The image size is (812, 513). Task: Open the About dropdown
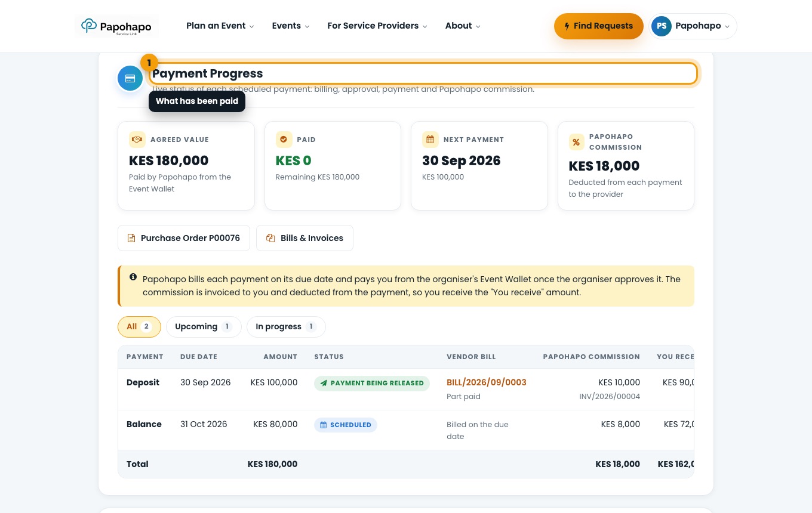(x=463, y=26)
